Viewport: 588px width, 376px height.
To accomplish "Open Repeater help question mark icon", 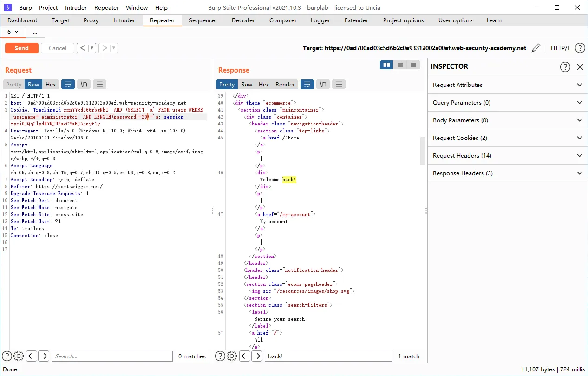I will (580, 48).
